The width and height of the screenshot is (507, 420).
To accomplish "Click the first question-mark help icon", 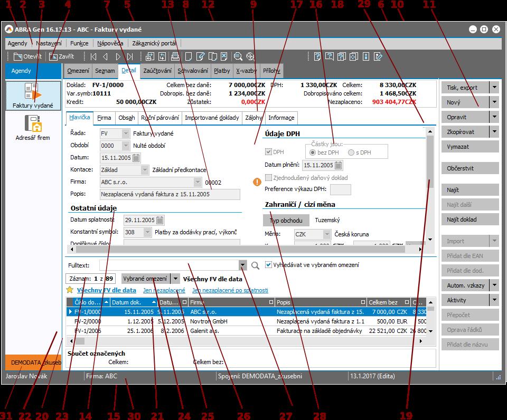I will point(317,57).
